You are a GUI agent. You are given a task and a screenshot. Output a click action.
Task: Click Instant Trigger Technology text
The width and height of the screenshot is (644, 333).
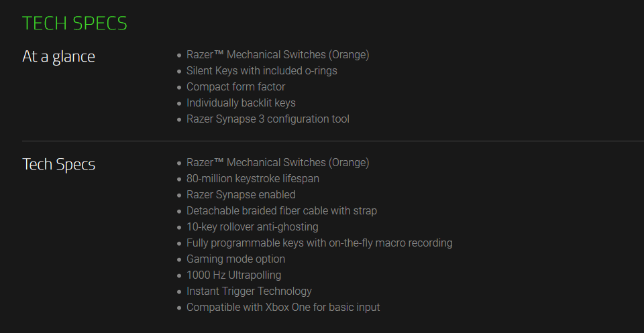[x=249, y=291]
